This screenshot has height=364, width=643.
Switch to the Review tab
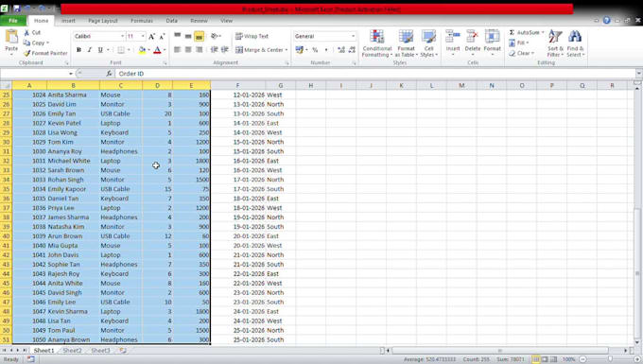coord(199,21)
